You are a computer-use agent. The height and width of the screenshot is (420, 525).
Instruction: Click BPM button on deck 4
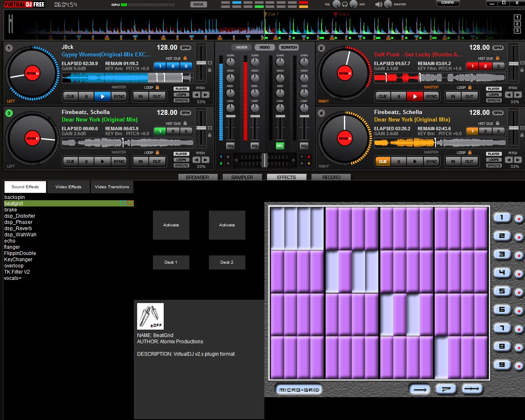click(x=498, y=113)
